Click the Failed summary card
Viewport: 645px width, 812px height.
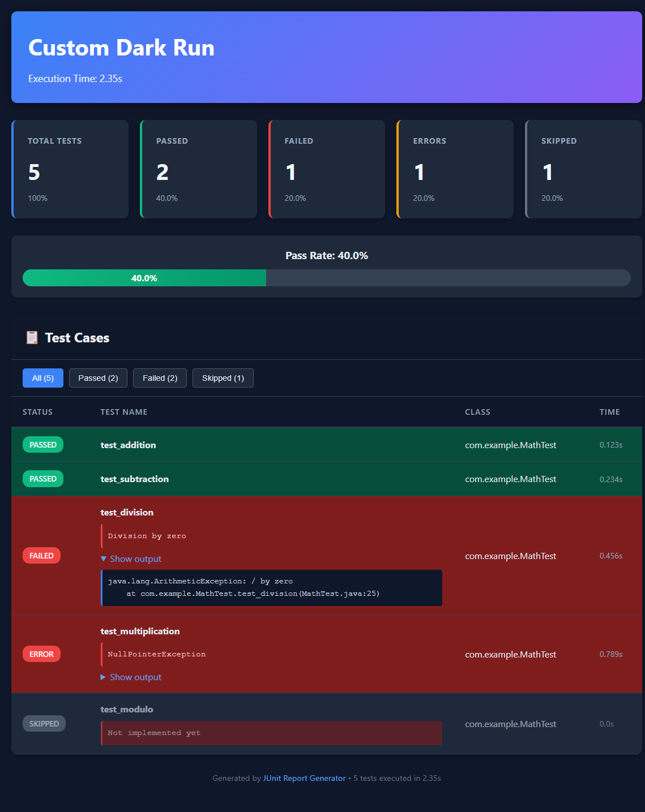pos(327,169)
